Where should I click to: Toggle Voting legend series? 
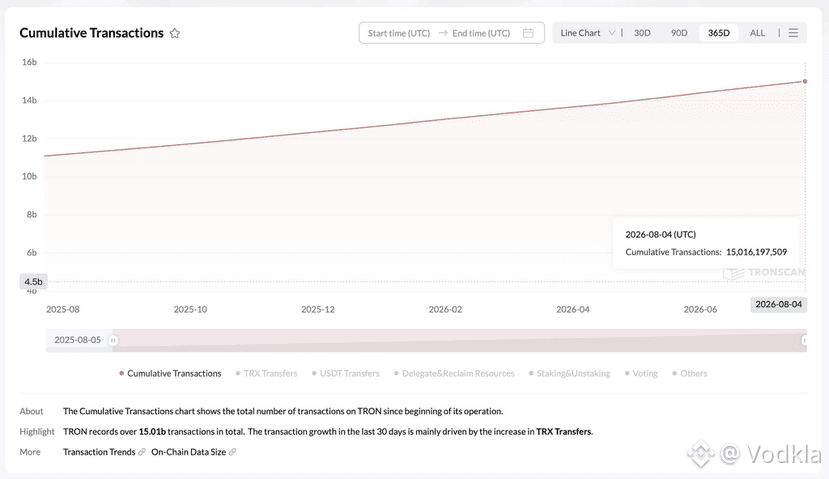(641, 373)
